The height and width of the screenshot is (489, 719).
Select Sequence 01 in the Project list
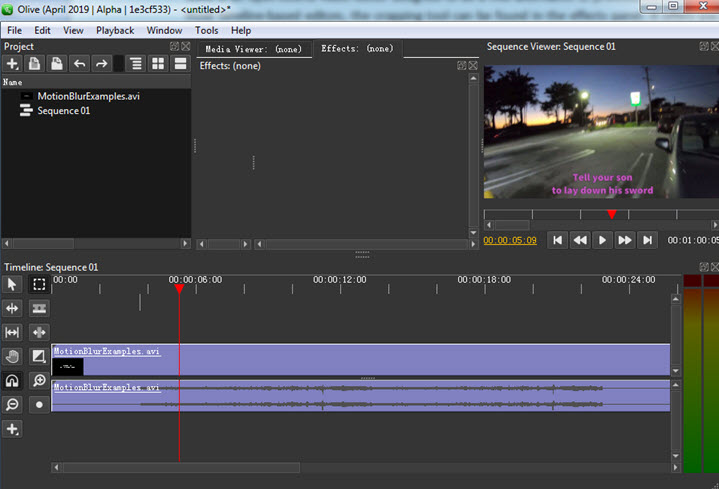tap(63, 111)
